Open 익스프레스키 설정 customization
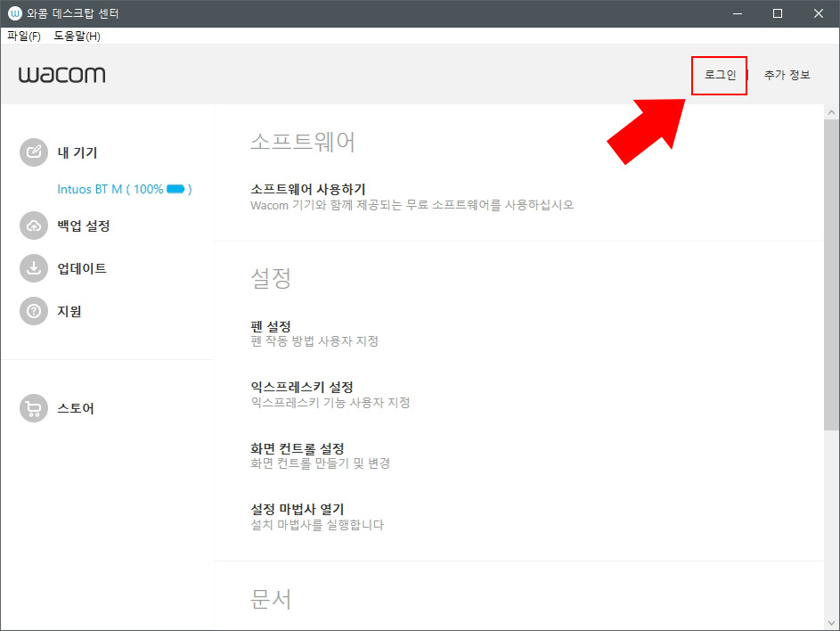 [303, 387]
